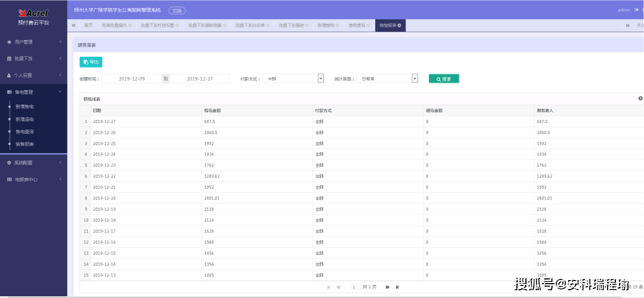Screen dimensions: 644x298
Task: Expand 电报表中心 using its chevron
Action: click(x=60, y=180)
